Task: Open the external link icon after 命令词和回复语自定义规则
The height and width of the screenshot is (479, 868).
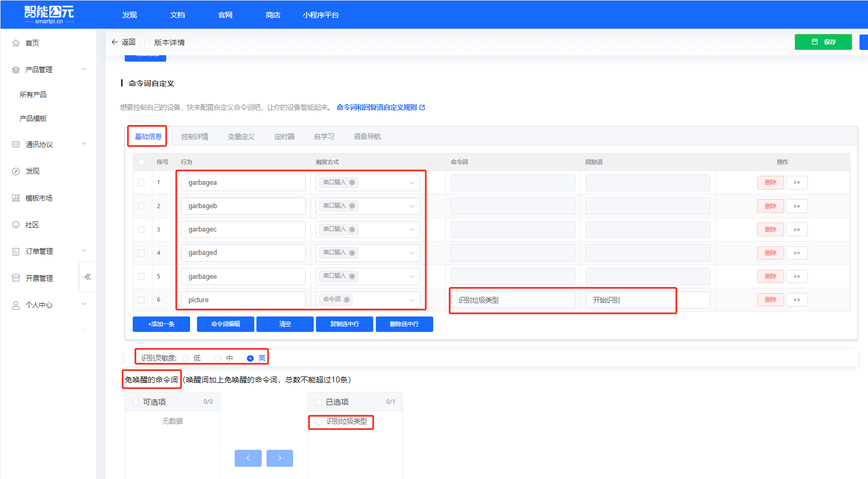Action: point(423,107)
